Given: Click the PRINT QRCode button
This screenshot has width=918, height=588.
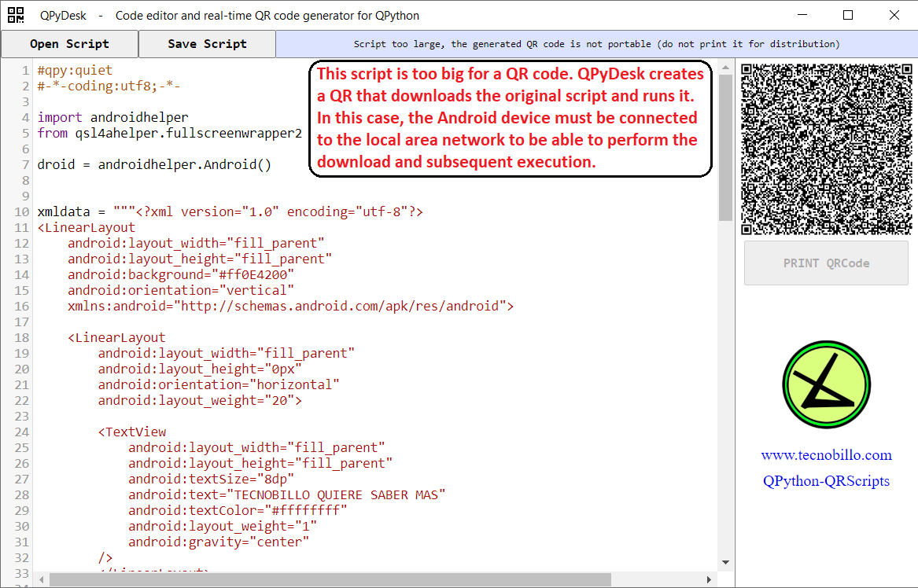Looking at the screenshot, I should (826, 263).
